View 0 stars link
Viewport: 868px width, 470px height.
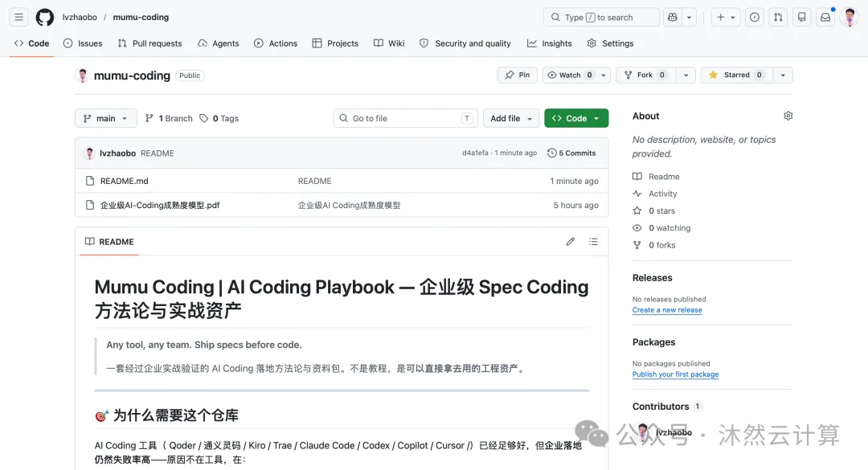(x=653, y=211)
